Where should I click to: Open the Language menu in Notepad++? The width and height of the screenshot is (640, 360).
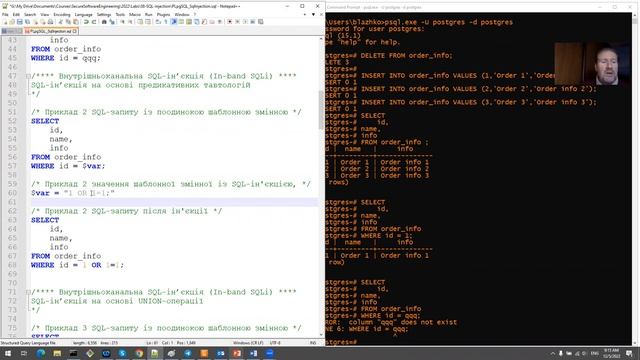pyautogui.click(x=83, y=14)
